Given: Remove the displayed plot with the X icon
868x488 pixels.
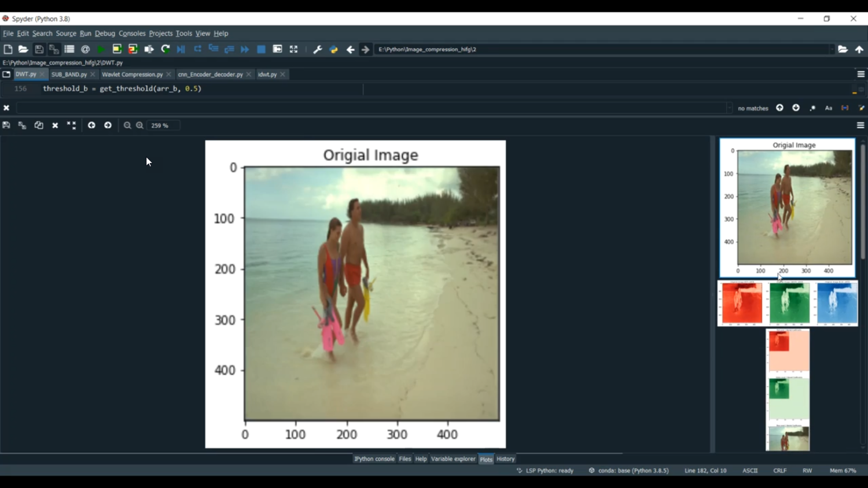Looking at the screenshot, I should tap(55, 125).
